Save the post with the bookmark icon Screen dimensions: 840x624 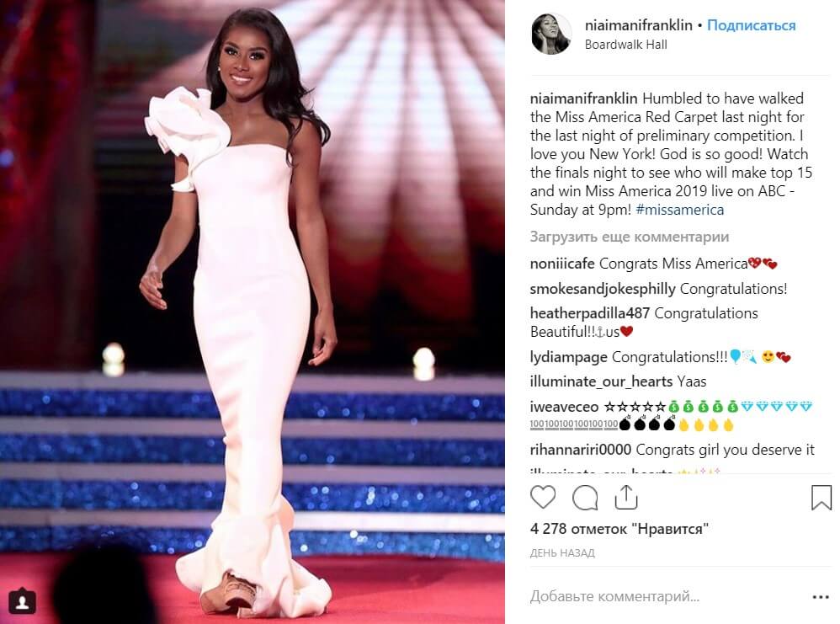click(x=821, y=498)
